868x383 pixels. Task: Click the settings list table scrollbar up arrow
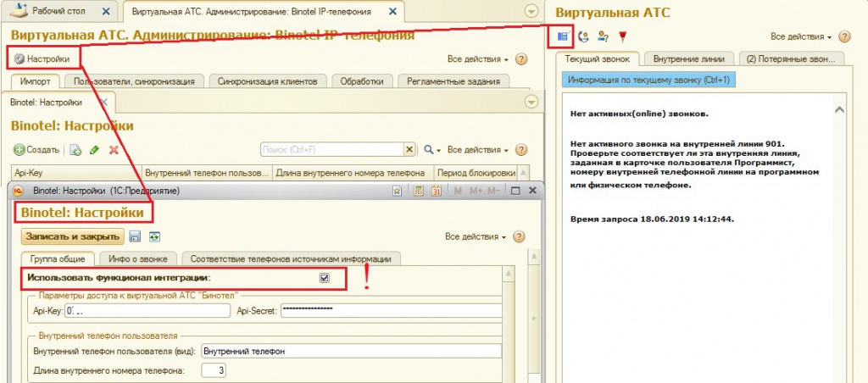coord(522,173)
